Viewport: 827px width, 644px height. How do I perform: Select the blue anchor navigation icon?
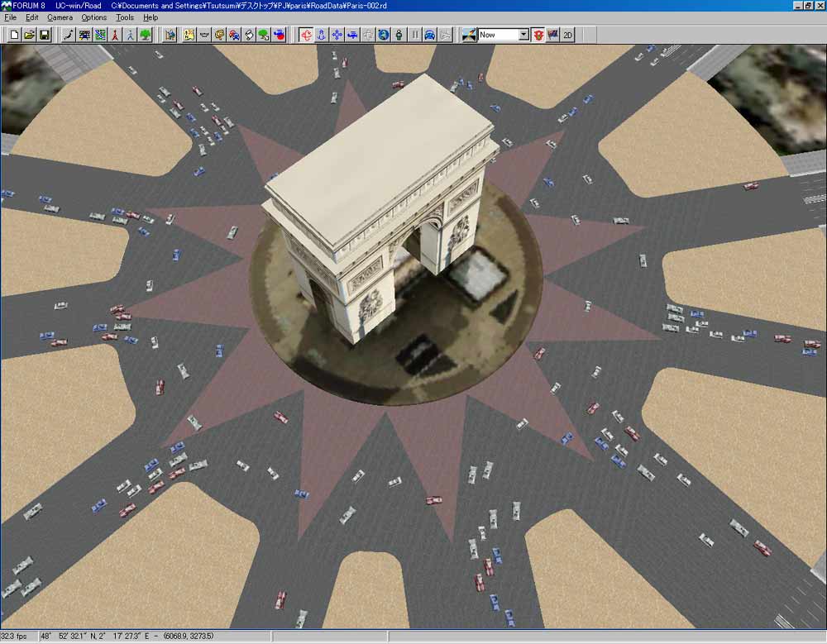321,35
